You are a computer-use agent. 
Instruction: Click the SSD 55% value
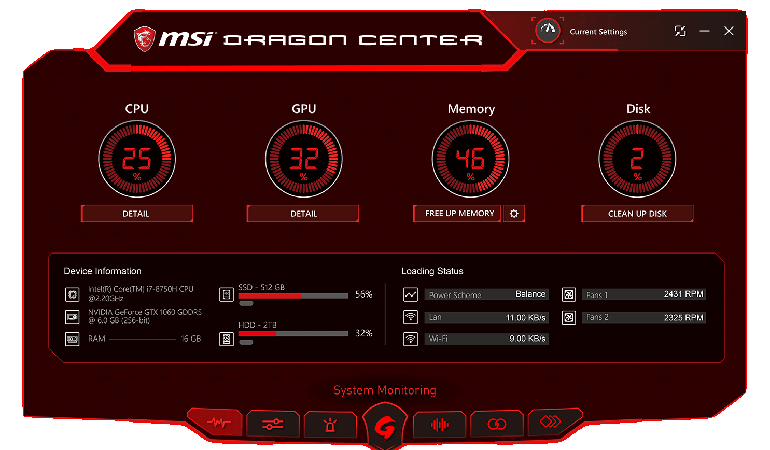coord(363,294)
